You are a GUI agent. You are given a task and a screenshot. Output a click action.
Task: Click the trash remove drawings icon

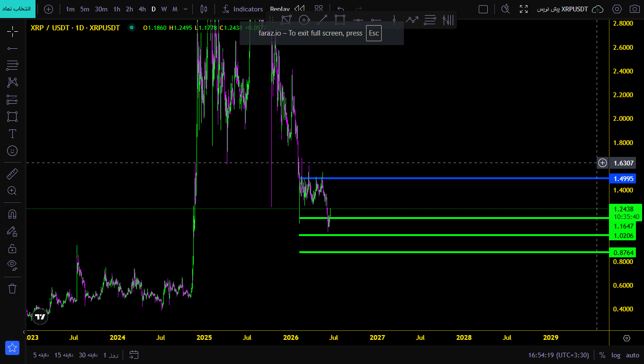pyautogui.click(x=12, y=288)
